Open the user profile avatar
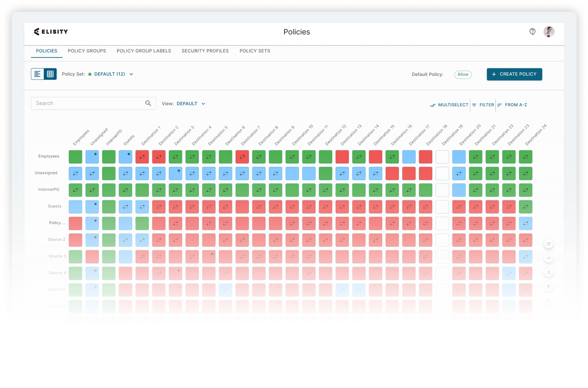Viewport: 588px width, 388px height. [x=549, y=32]
